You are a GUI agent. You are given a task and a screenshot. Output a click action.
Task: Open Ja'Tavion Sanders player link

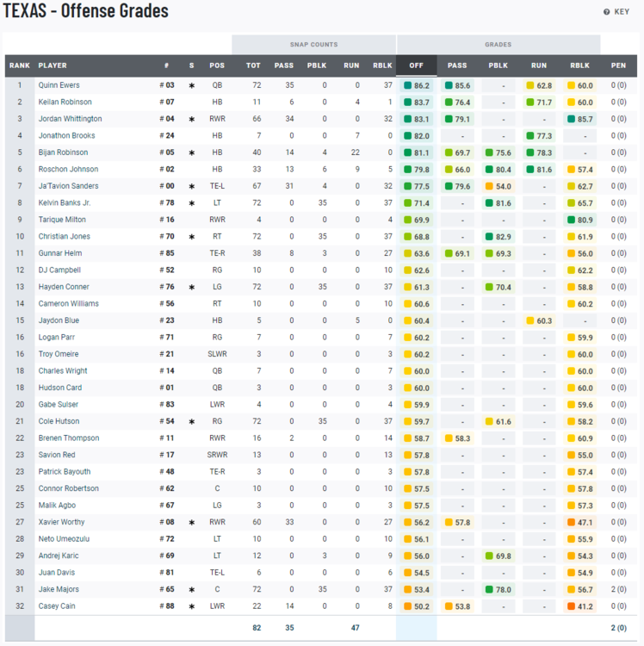[68, 186]
